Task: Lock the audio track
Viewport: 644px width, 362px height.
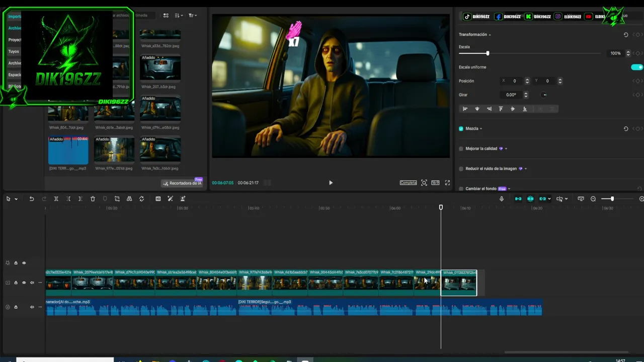Action: [x=16, y=307]
